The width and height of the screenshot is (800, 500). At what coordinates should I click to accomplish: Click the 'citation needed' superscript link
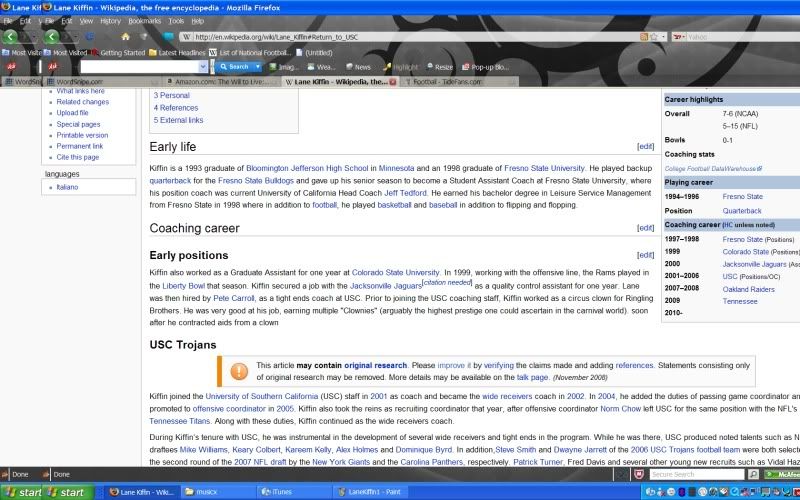(447, 282)
